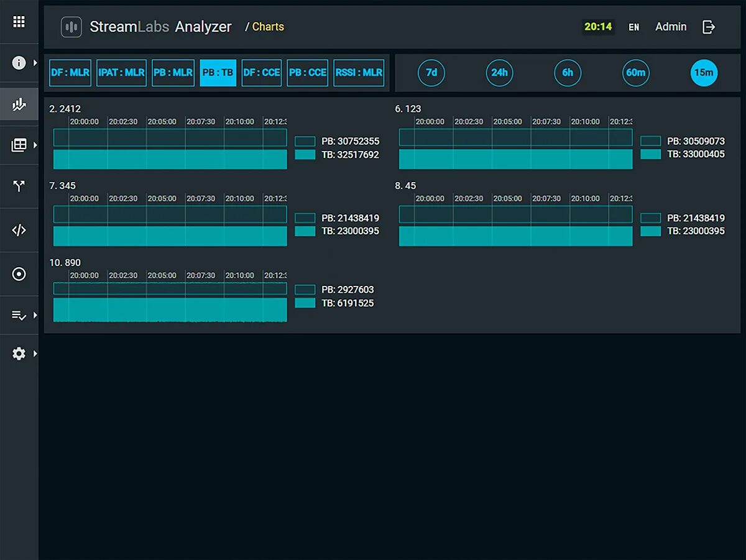
Task: Toggle TB series swatch for chart 2. 2412
Action: [x=305, y=155]
